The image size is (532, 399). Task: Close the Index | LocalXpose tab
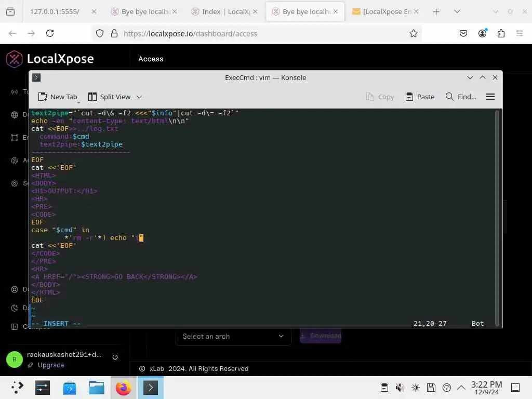click(x=255, y=11)
